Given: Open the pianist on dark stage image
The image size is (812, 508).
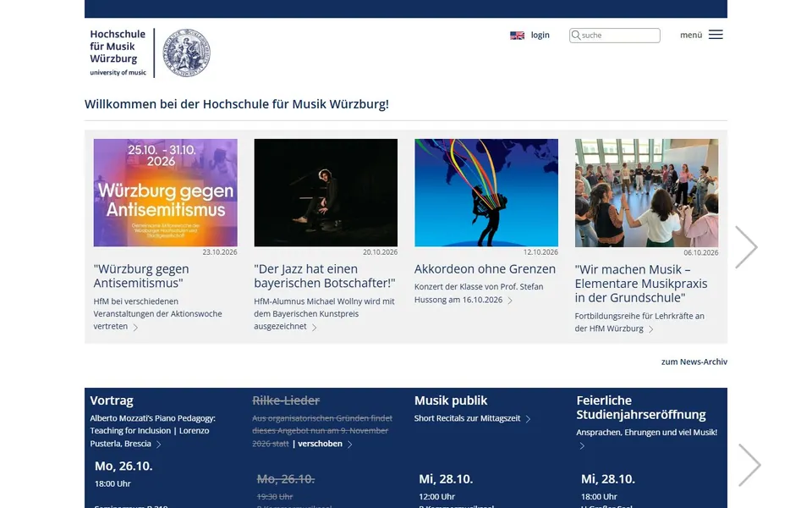Looking at the screenshot, I should (326, 192).
